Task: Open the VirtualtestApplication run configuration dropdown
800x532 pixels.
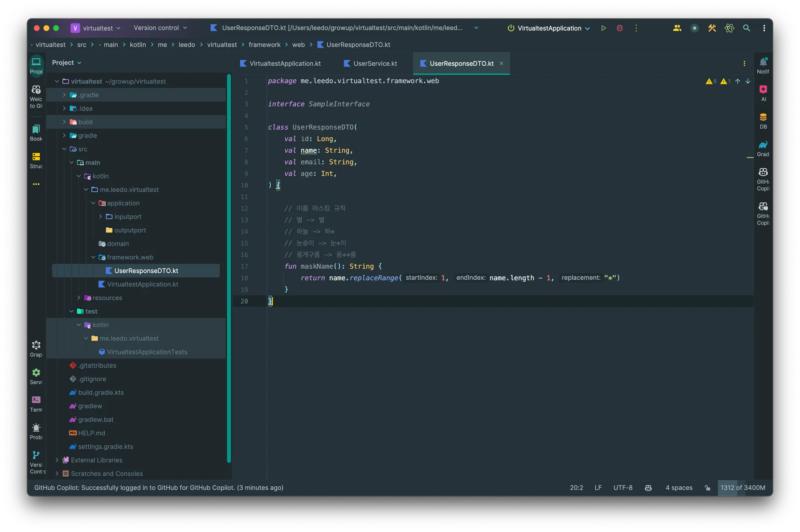Action: tap(549, 28)
